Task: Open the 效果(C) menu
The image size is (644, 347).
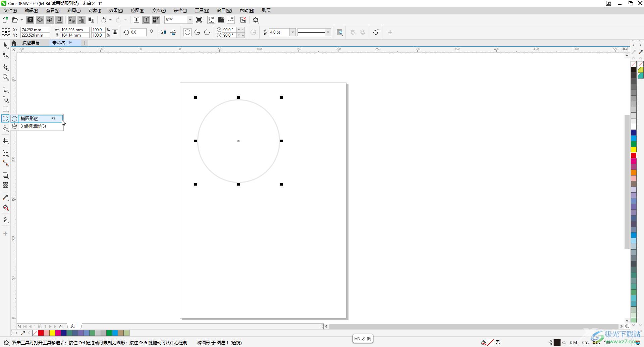Action: tap(116, 10)
